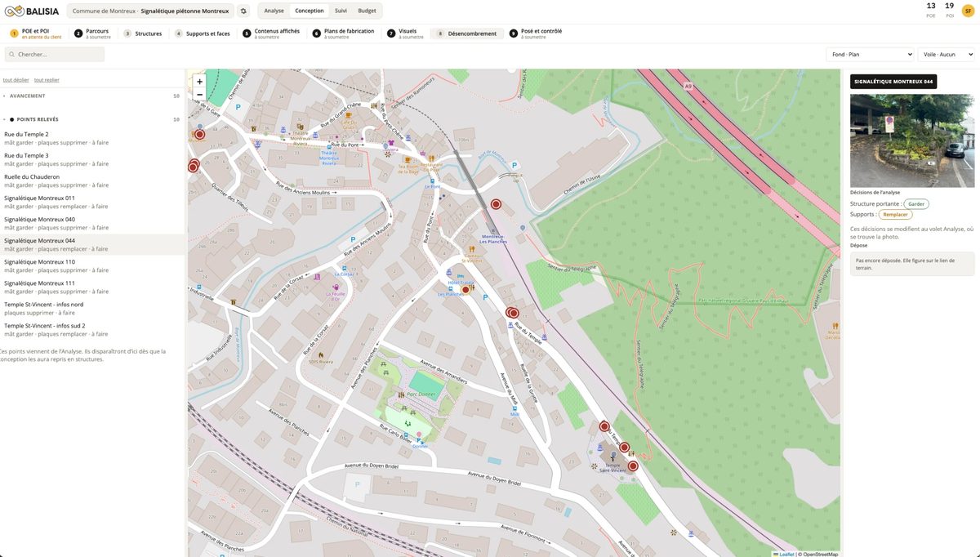Select Signalétique Montreux 110 in list

click(x=92, y=265)
